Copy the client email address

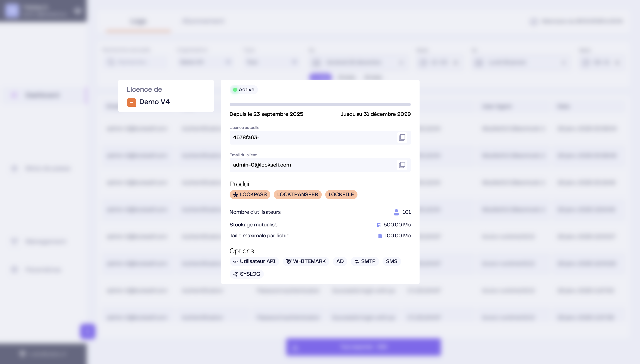pos(402,165)
